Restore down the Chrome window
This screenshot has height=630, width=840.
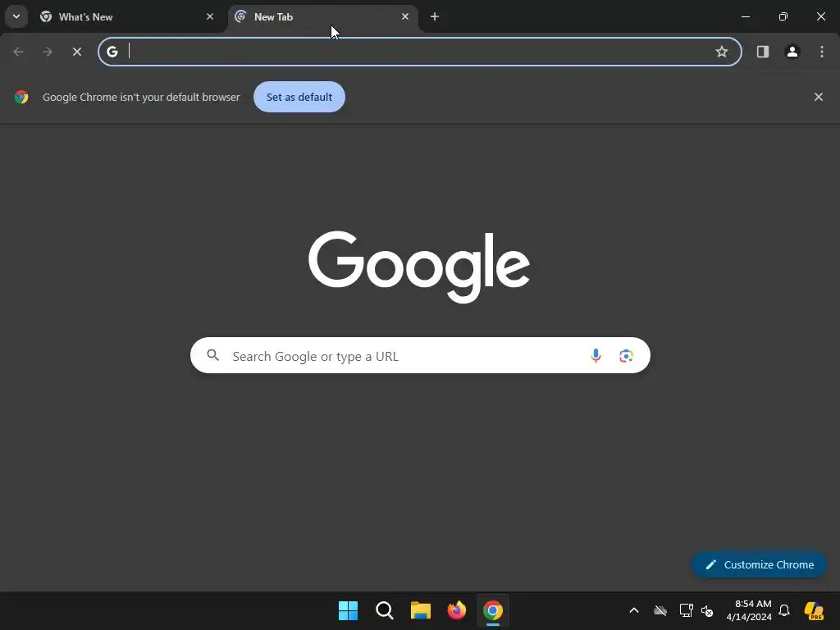point(783,16)
